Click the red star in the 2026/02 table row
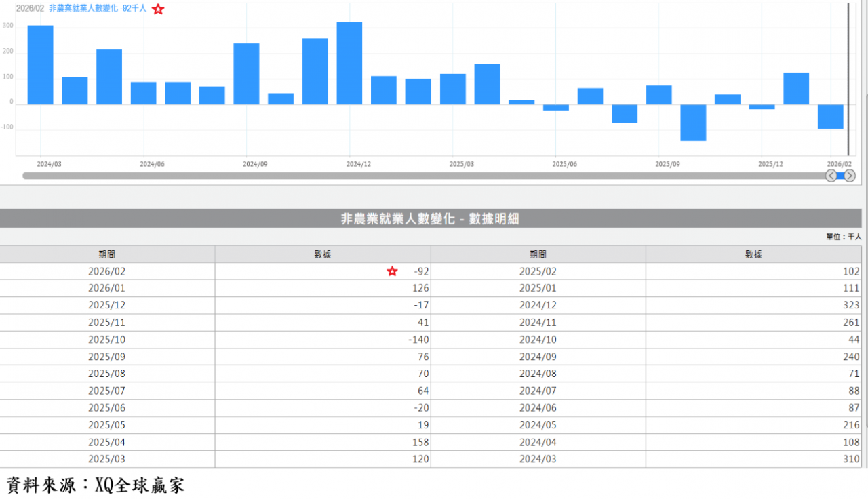 [392, 271]
